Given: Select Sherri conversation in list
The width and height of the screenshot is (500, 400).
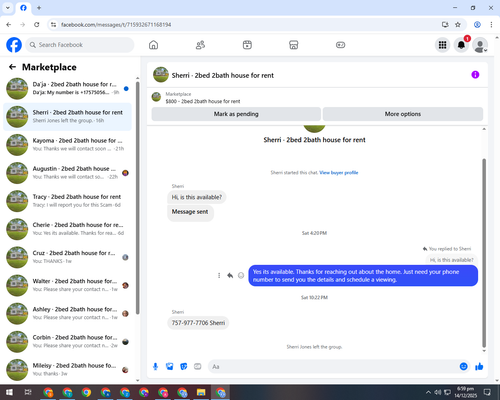Looking at the screenshot, I should (x=67, y=117).
